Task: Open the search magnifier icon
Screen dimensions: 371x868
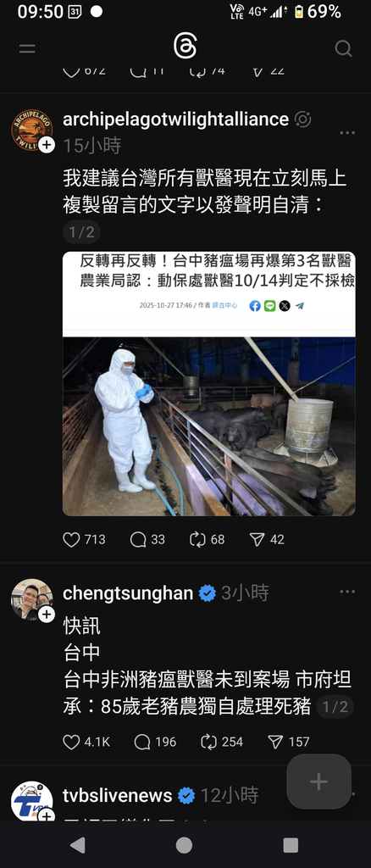Action: click(343, 48)
